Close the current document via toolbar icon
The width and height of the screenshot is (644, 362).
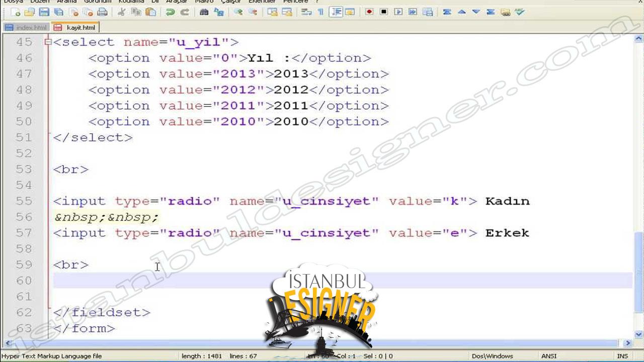point(73,12)
